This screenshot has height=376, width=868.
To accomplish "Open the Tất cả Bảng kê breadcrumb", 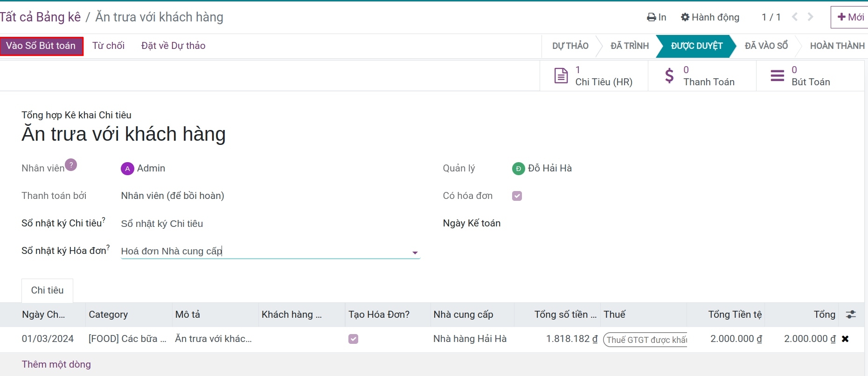I will coord(40,17).
